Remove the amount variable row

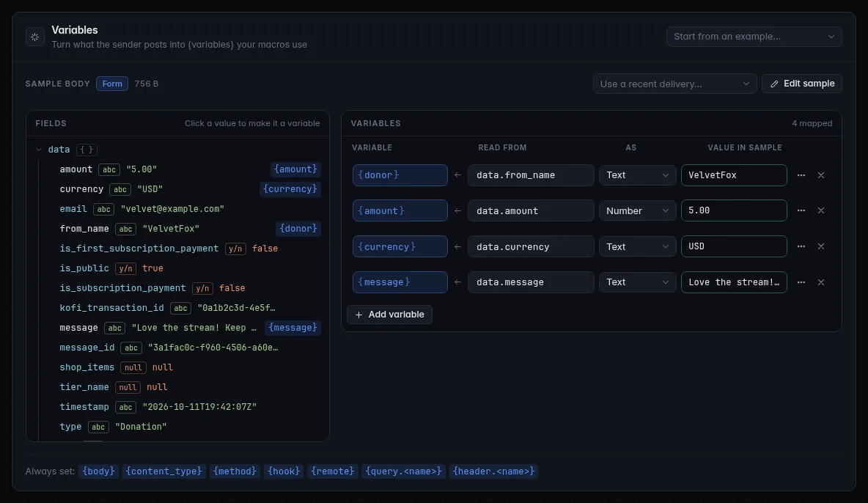point(821,210)
